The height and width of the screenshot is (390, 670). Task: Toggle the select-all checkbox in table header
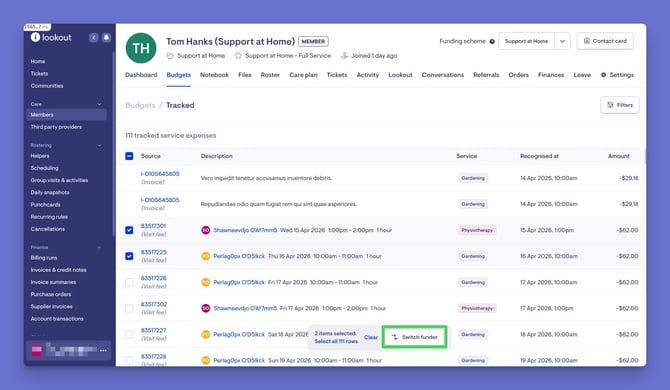pos(129,156)
